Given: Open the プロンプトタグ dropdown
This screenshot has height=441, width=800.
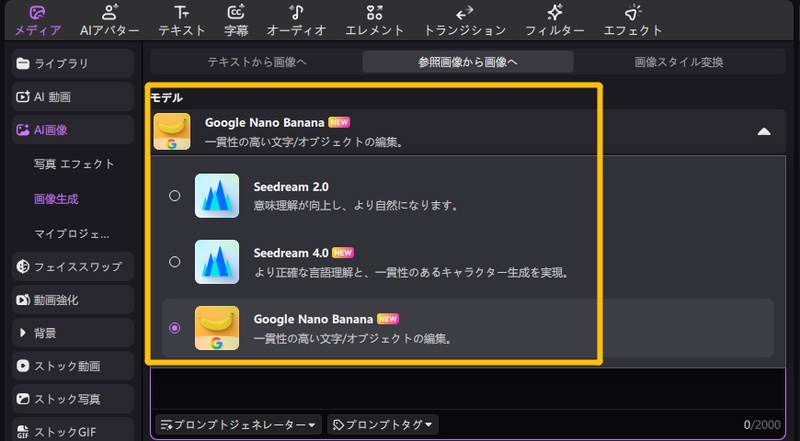Looking at the screenshot, I should click(385, 425).
